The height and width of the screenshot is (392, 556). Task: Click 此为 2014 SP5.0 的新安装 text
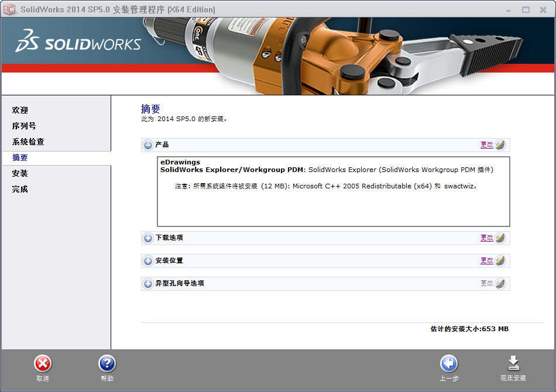click(184, 119)
